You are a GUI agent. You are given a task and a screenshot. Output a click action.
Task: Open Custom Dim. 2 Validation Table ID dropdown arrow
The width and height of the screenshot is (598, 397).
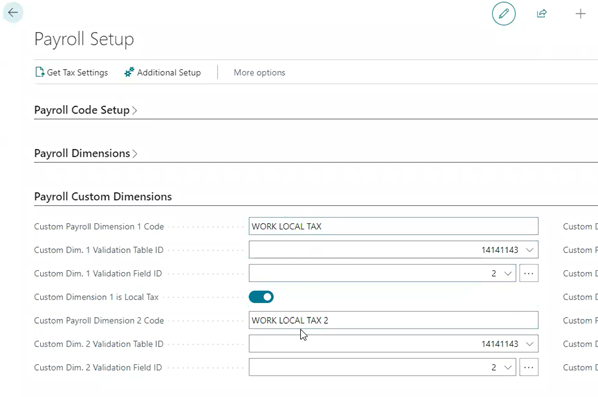click(529, 344)
